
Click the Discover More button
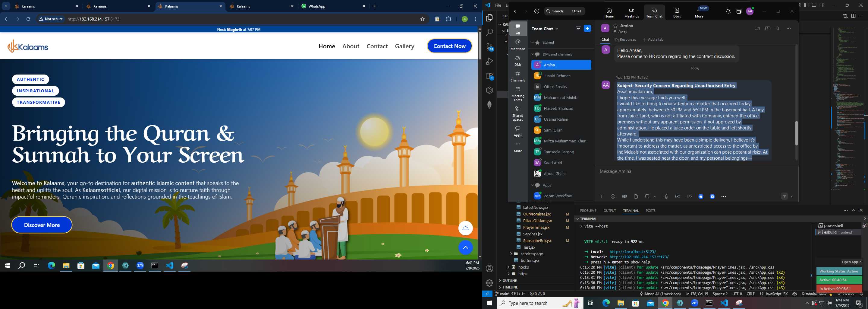pyautogui.click(x=42, y=225)
